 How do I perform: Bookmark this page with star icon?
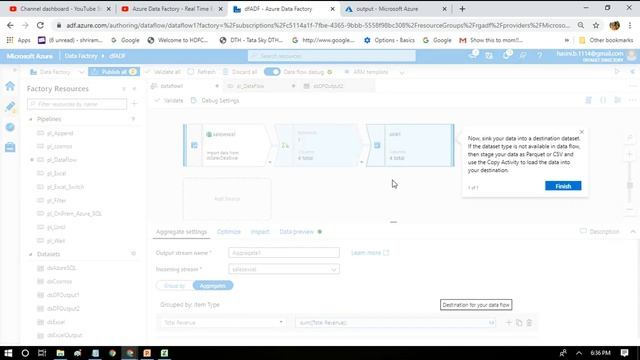(x=596, y=25)
